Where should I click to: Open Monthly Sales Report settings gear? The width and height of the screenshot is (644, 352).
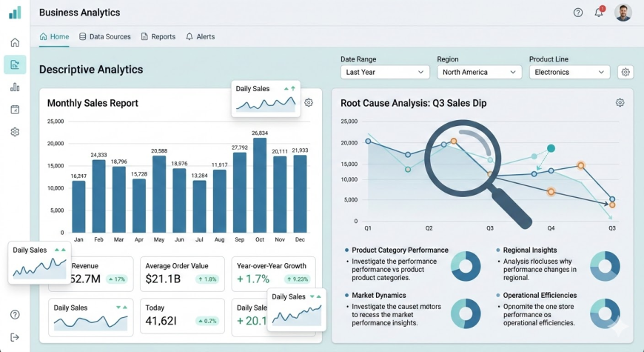(x=309, y=103)
